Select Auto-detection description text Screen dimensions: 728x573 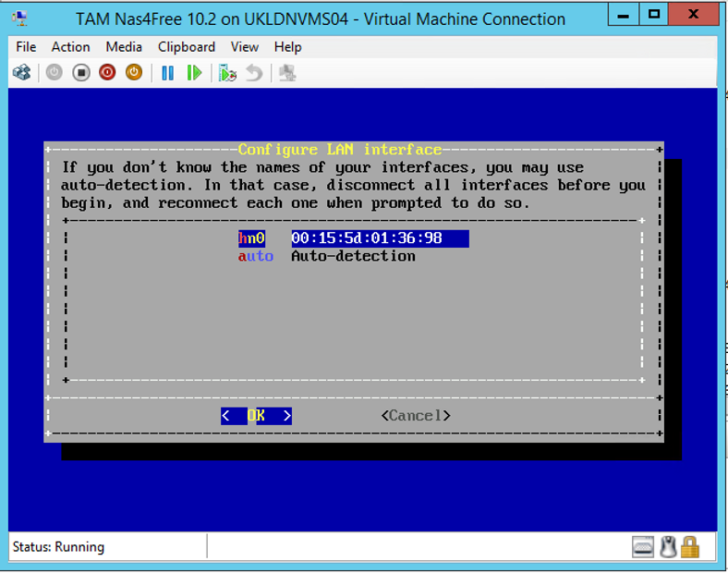pos(353,256)
